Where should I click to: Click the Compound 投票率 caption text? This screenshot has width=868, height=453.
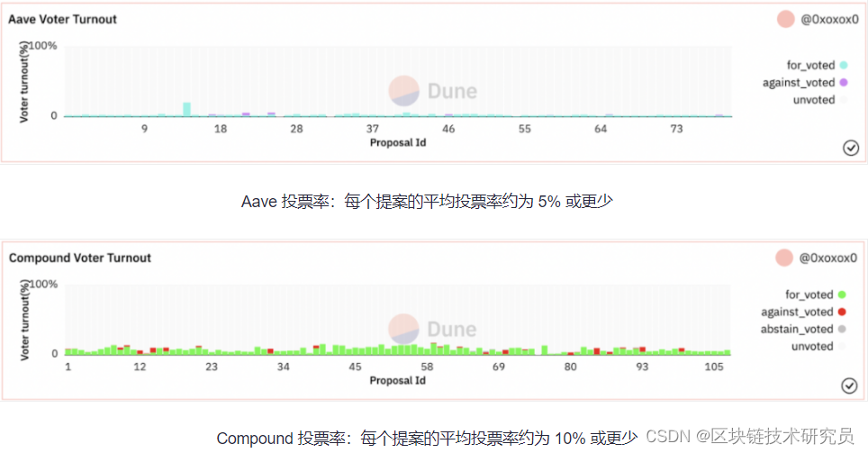pyautogui.click(x=427, y=439)
